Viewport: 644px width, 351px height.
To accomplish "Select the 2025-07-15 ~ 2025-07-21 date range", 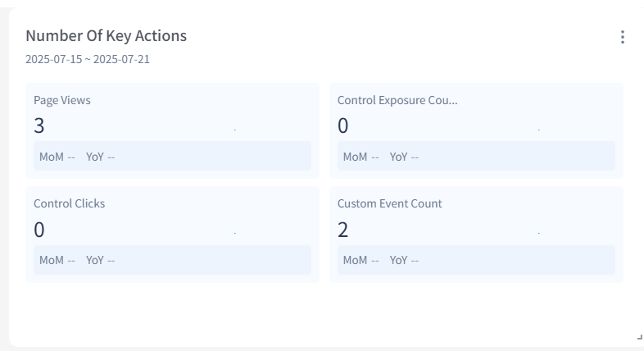I will (x=87, y=59).
